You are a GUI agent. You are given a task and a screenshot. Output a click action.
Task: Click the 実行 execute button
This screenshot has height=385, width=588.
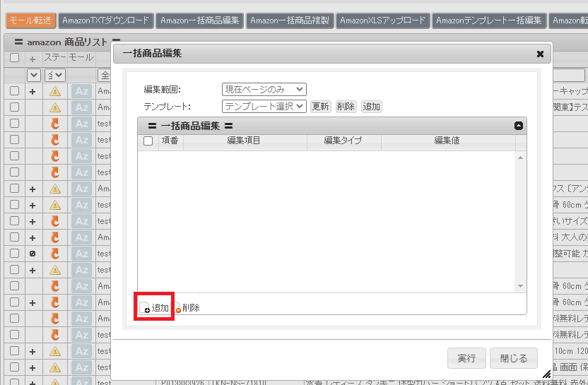tap(466, 358)
